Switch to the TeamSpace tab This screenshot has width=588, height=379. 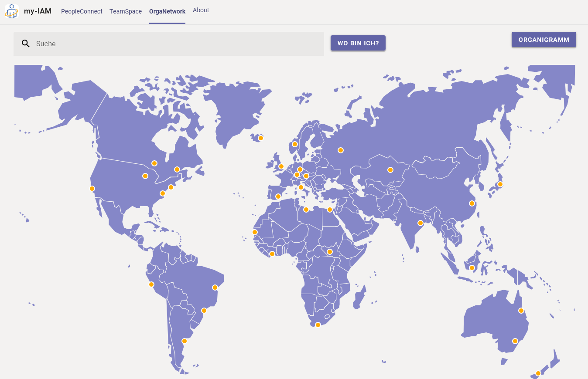pyautogui.click(x=126, y=11)
